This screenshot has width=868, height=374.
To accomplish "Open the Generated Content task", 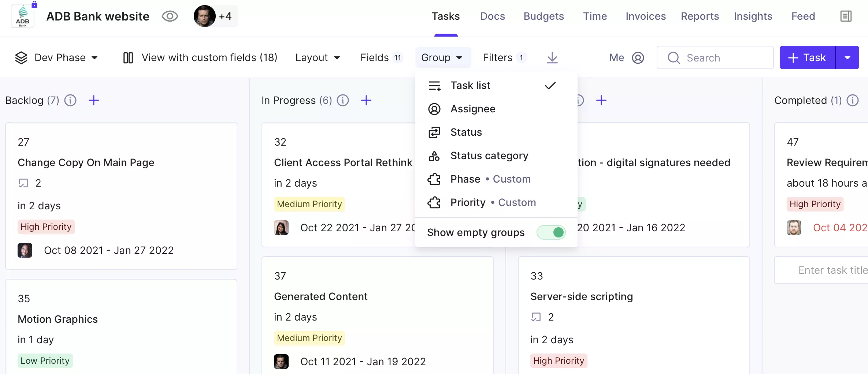I will pyautogui.click(x=321, y=296).
